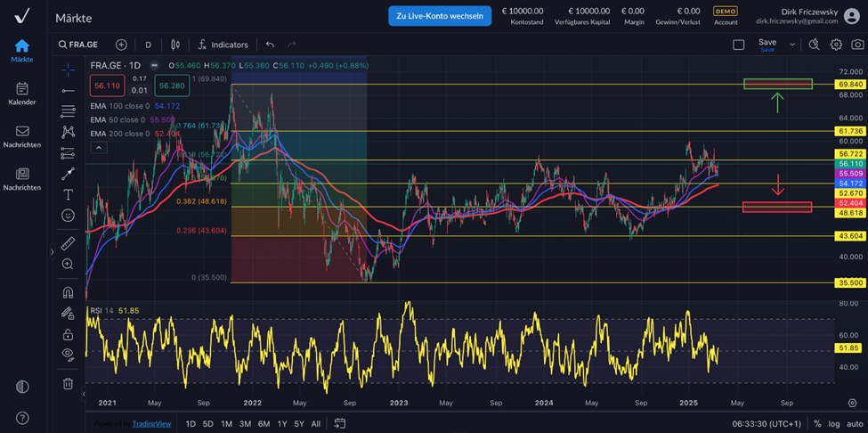Viewport: 868px width, 433px height.
Task: Activate the ruler measure tool
Action: 68,243
